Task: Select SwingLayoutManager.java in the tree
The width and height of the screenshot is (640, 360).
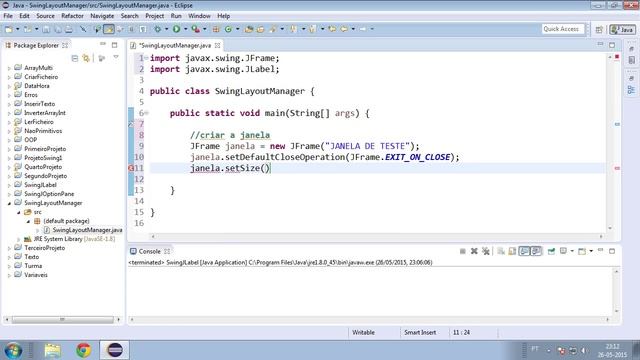Action: [87, 230]
